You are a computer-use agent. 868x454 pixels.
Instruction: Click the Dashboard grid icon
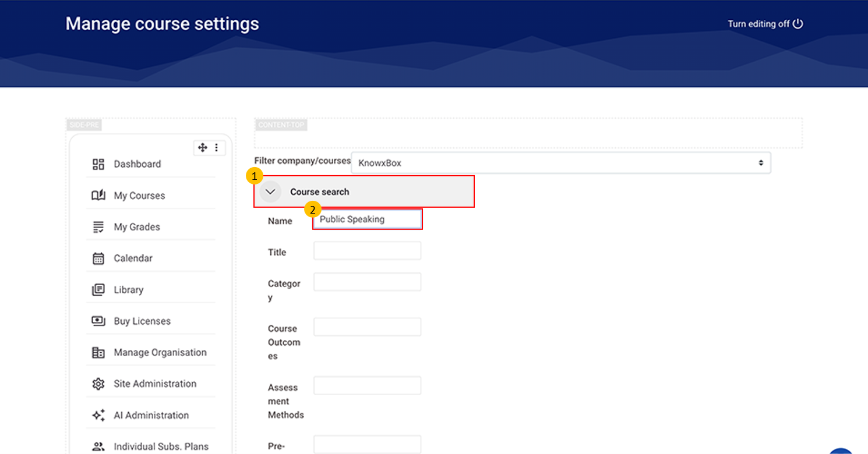point(98,164)
